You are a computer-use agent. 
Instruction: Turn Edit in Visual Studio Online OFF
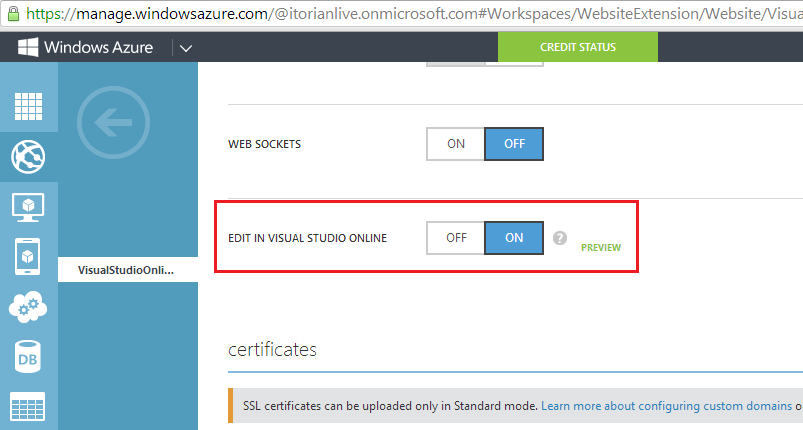tap(456, 238)
